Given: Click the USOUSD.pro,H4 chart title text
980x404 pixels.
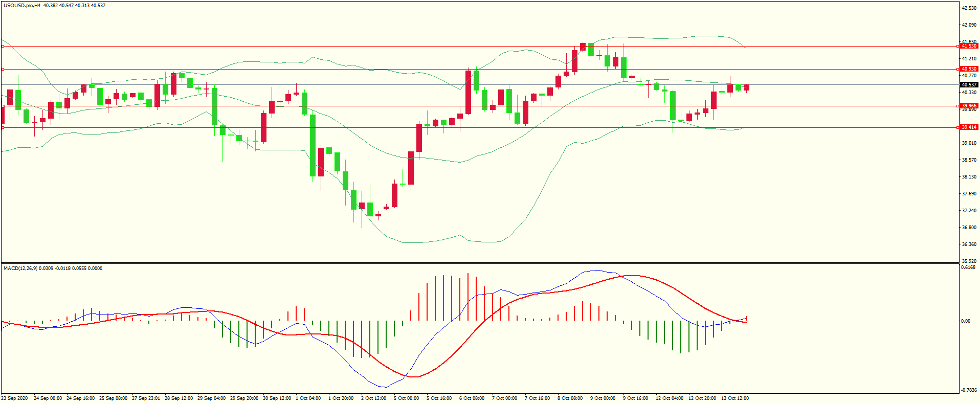Looking at the screenshot, I should (x=22, y=6).
